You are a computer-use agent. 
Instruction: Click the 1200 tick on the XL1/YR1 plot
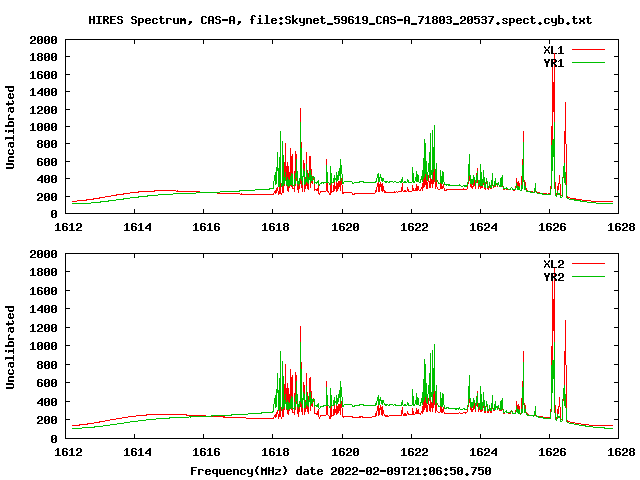(x=43, y=110)
